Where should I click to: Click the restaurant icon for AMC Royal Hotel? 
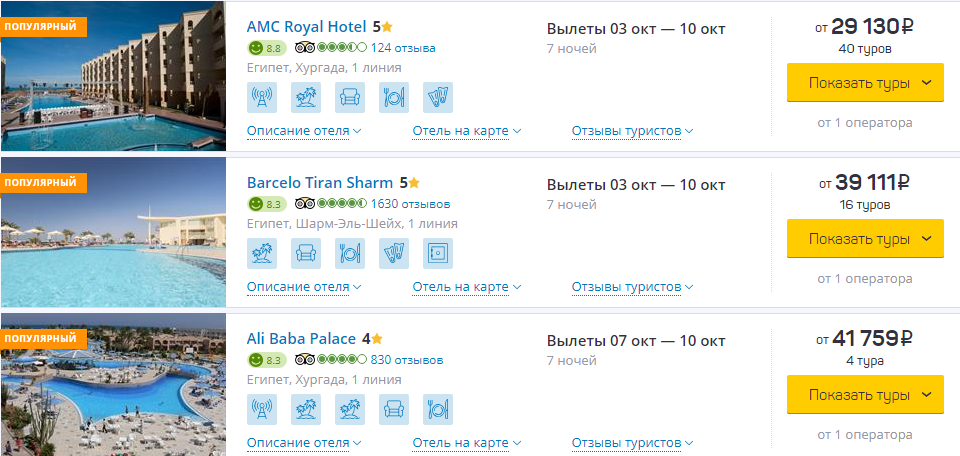(x=394, y=97)
